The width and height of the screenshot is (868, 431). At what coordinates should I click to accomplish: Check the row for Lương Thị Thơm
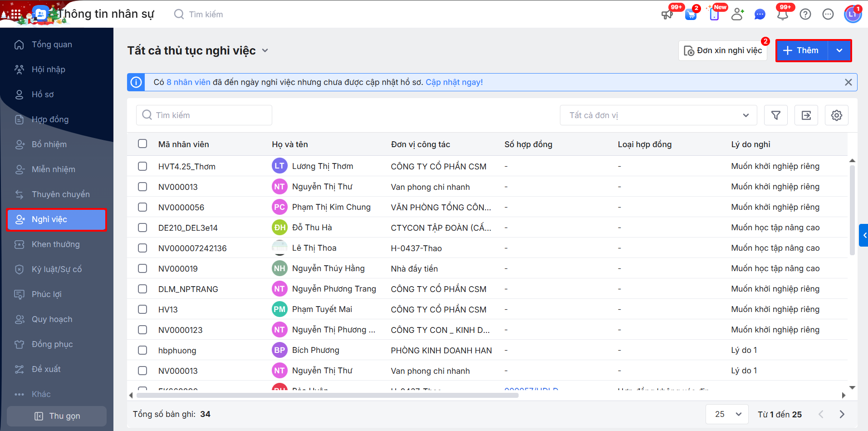pyautogui.click(x=142, y=166)
